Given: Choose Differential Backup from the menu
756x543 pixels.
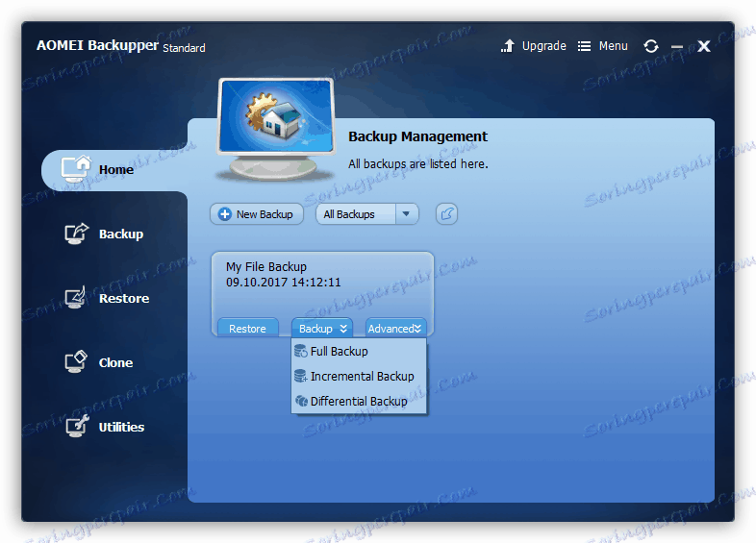Looking at the screenshot, I should [x=359, y=402].
